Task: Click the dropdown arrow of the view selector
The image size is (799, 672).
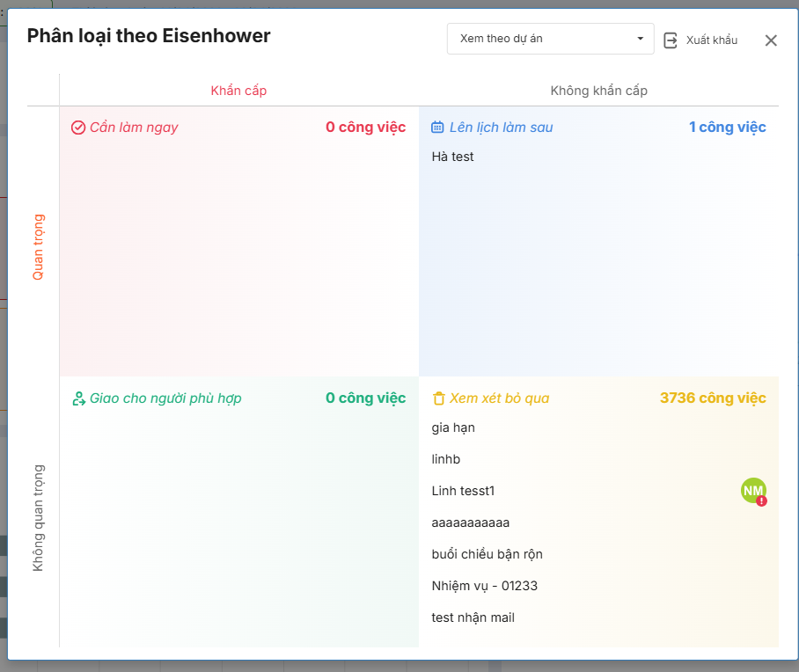Action: (x=640, y=40)
